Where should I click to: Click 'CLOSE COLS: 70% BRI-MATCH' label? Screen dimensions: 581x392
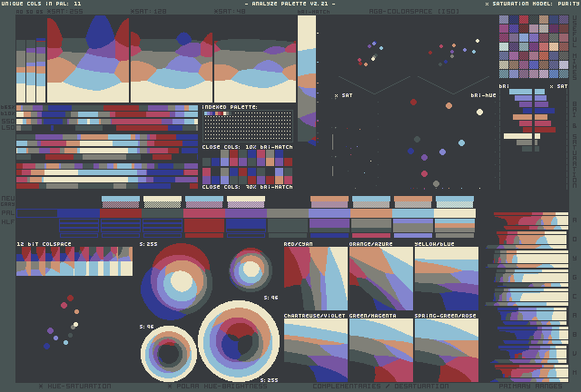(x=247, y=187)
